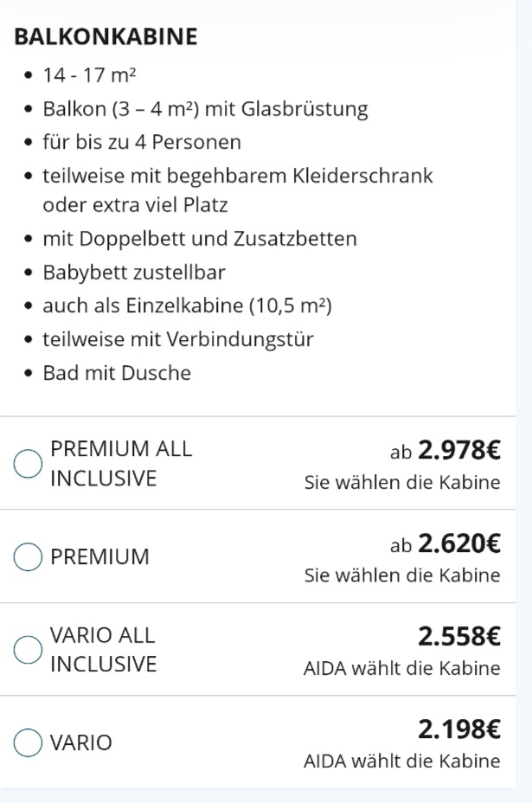Click the "teilweise mit Verbindungstür" bullet point
This screenshot has width=532, height=803.
click(x=177, y=339)
